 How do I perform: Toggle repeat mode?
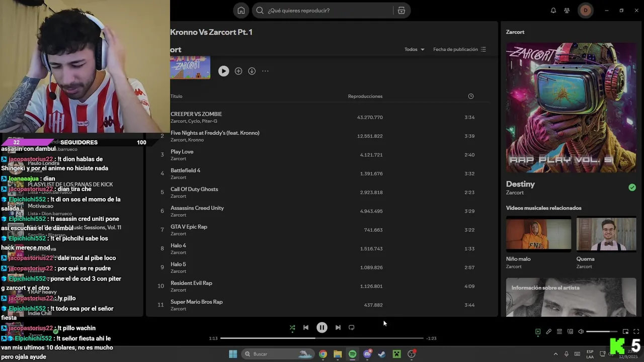(x=352, y=328)
